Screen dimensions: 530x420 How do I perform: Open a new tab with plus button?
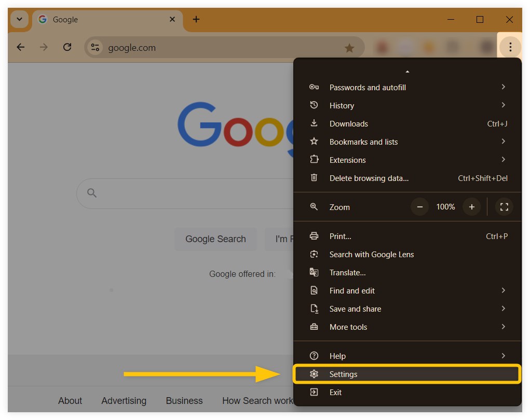pyautogui.click(x=196, y=20)
